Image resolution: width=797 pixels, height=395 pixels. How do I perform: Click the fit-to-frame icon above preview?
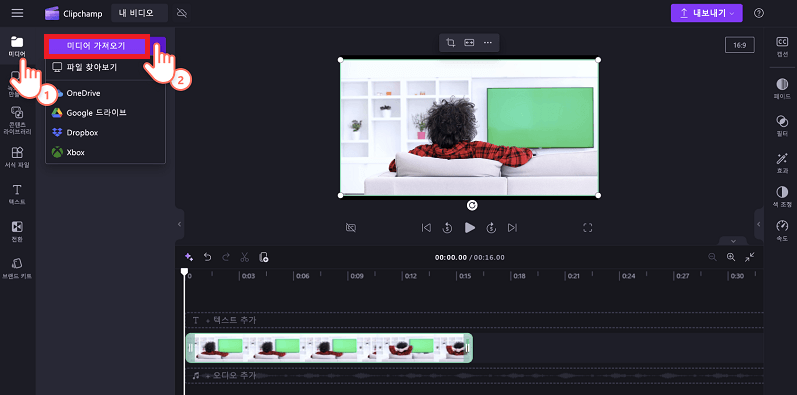coord(469,43)
